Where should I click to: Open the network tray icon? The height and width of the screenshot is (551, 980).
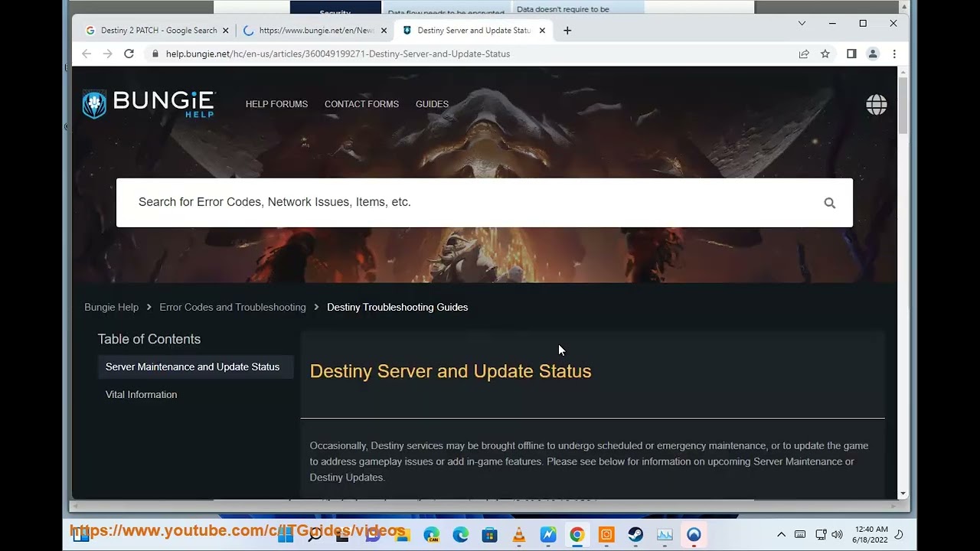coord(821,534)
